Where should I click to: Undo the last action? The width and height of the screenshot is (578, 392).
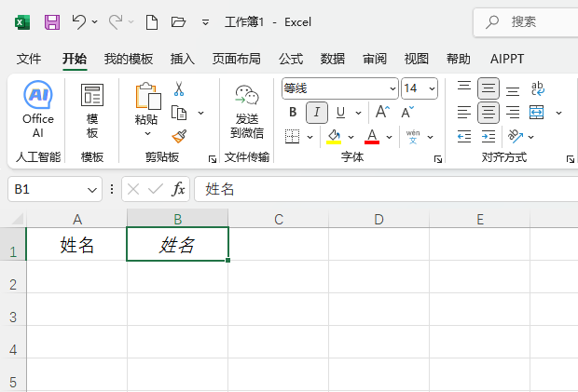point(78,22)
